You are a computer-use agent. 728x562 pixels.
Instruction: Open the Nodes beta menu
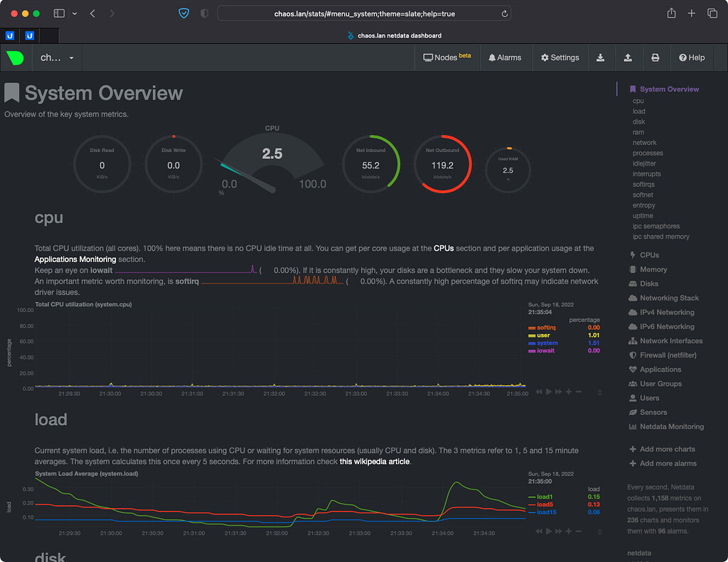pos(446,58)
